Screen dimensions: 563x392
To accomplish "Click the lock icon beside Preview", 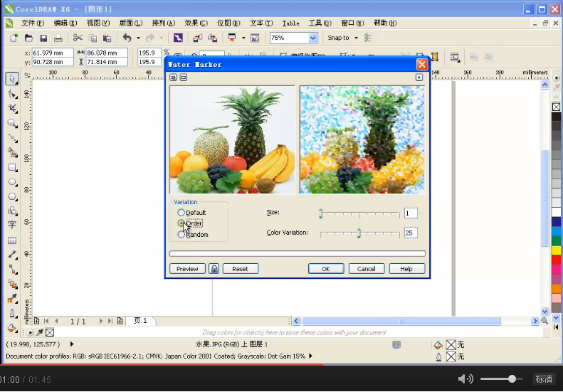I will coord(214,269).
